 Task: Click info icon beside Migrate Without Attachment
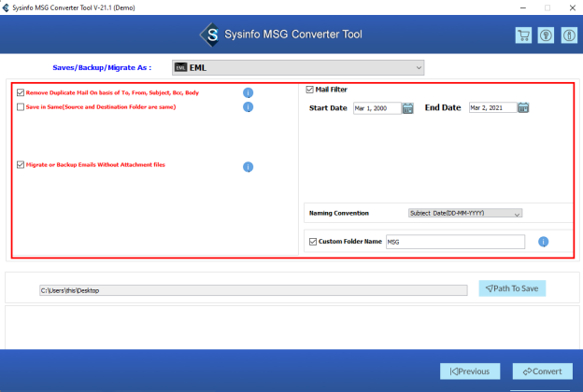(x=249, y=167)
